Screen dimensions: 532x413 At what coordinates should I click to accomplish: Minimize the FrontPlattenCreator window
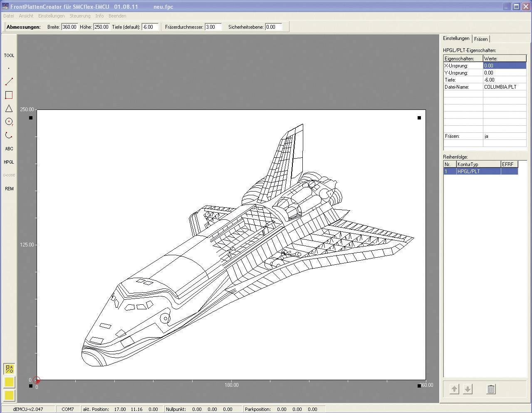506,6
